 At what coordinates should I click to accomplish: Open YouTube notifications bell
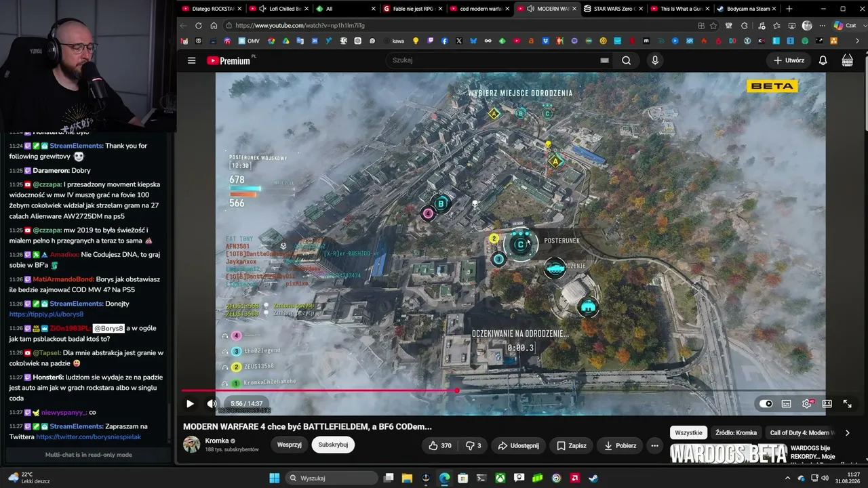tap(823, 60)
